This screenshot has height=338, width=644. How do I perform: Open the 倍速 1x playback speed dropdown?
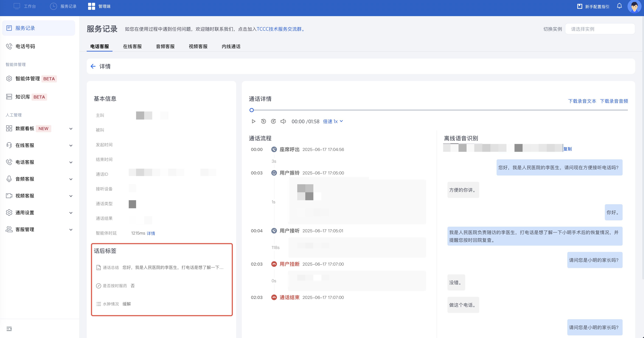tap(333, 121)
